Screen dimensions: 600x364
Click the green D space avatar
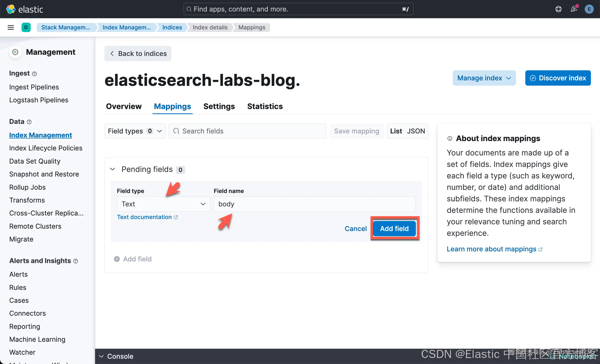pos(26,27)
